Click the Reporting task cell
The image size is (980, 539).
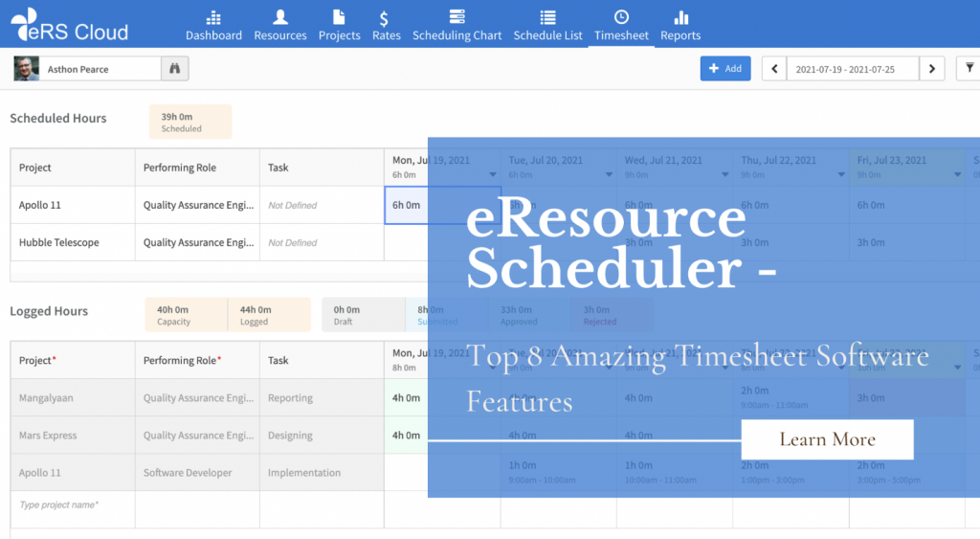pyautogui.click(x=322, y=397)
